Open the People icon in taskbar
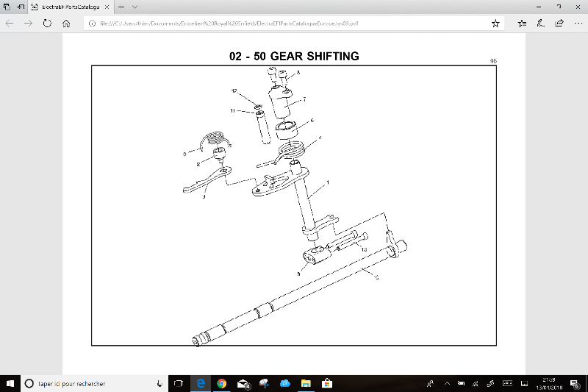The width and height of the screenshot is (588, 392). pyautogui.click(x=430, y=383)
